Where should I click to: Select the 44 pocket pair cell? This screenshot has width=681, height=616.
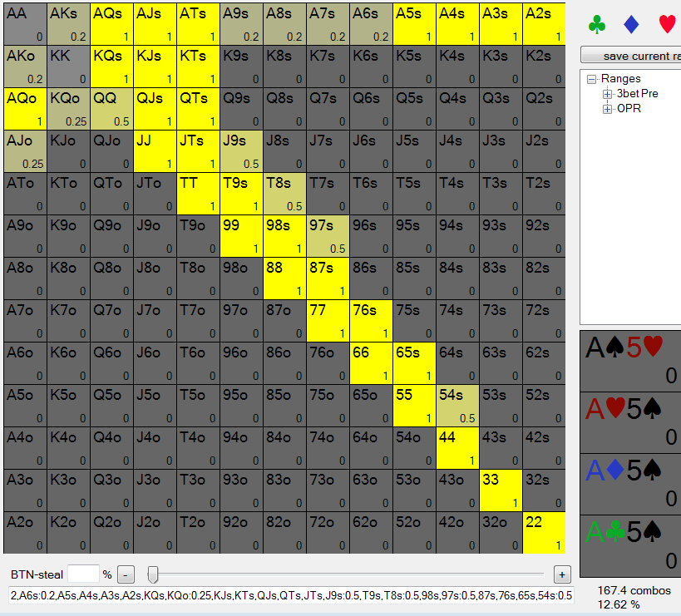[458, 448]
